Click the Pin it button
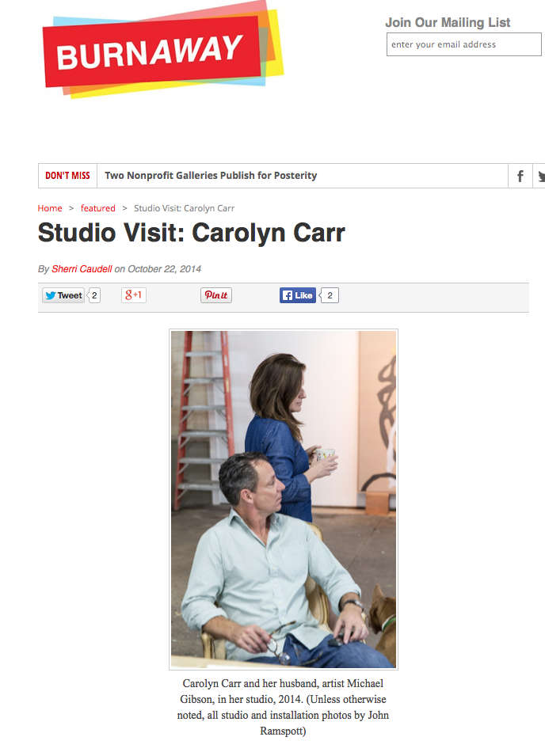The width and height of the screenshot is (545, 756). (216, 295)
